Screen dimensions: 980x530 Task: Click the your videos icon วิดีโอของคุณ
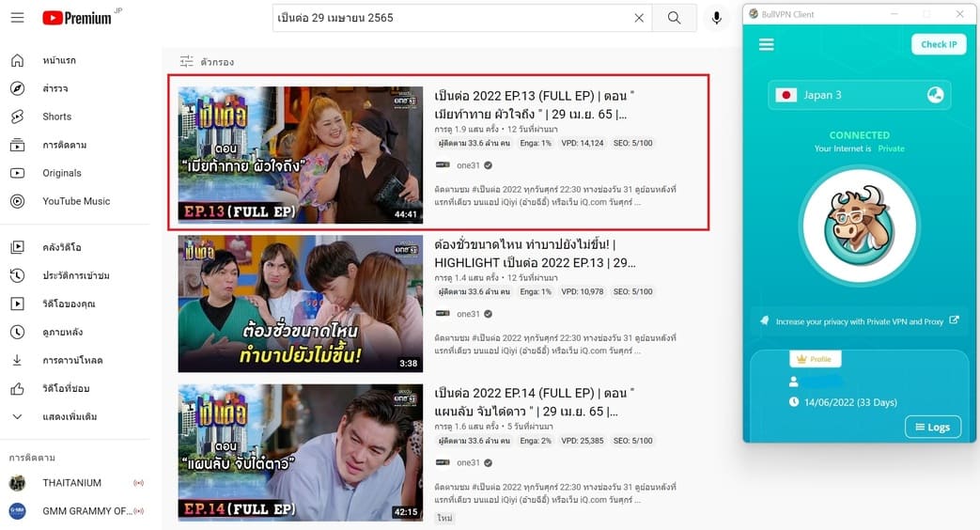coord(18,304)
